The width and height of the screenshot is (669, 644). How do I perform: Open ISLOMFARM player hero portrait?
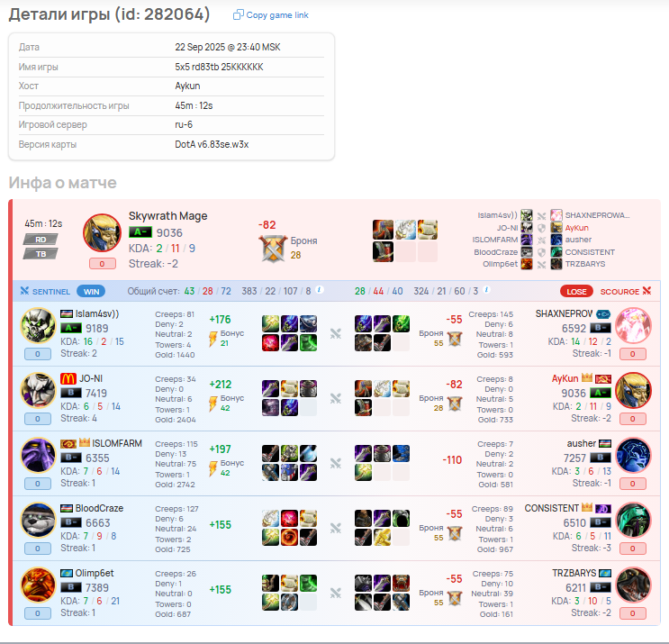click(39, 455)
